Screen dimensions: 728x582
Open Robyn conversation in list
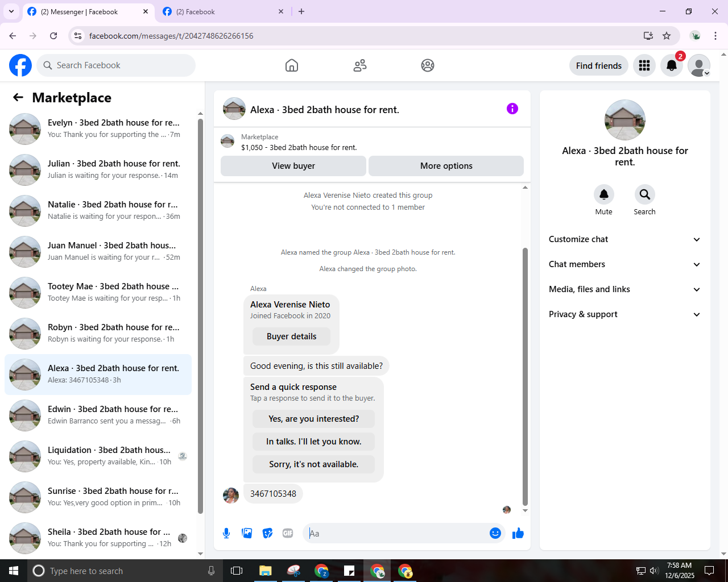pyautogui.click(x=98, y=334)
